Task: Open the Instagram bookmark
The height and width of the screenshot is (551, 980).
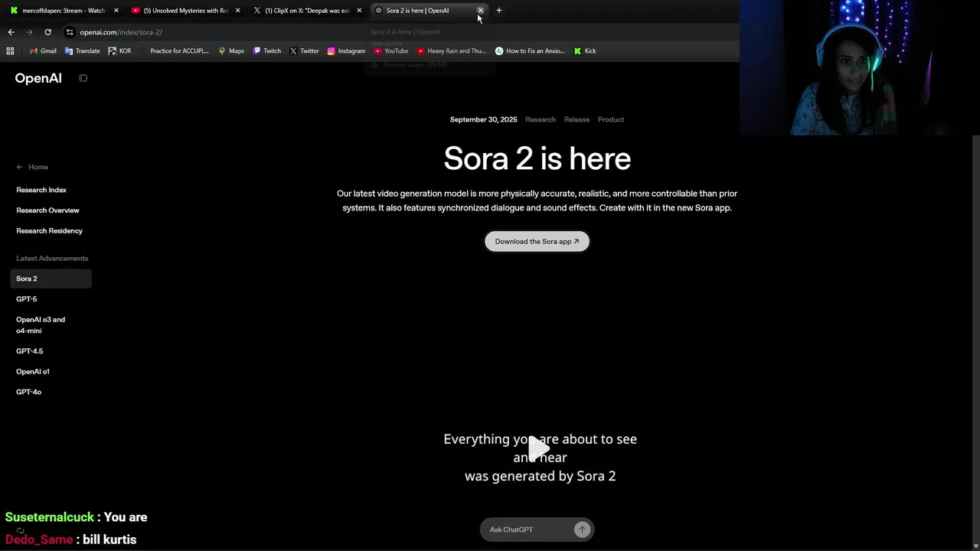Action: click(x=346, y=51)
